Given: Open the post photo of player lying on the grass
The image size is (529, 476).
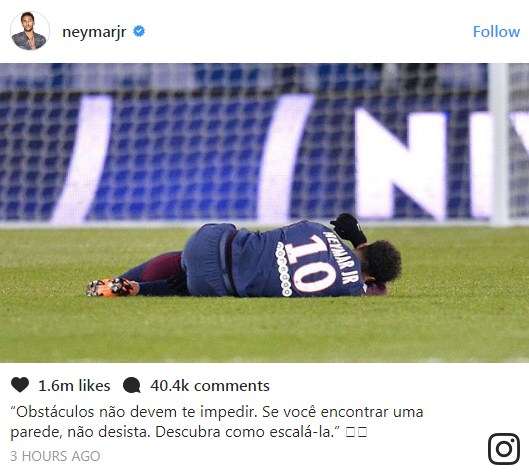Looking at the screenshot, I should tap(264, 213).
